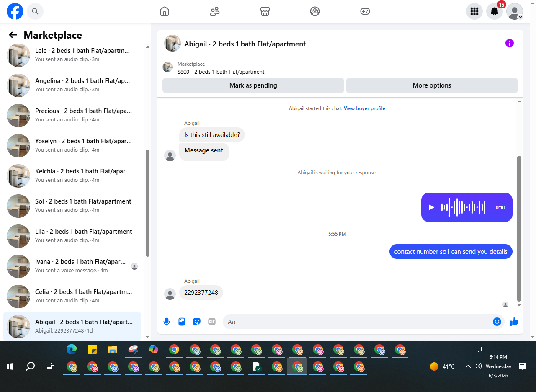Open Angelina's conversation in the list
This screenshot has width=536, height=392.
click(72, 85)
